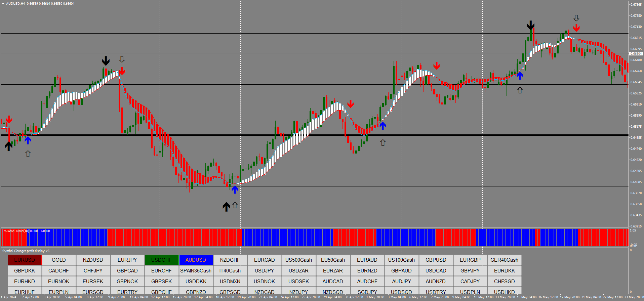Click the current price label 0.66604 on the price axis
The image size is (644, 301).
636,54
